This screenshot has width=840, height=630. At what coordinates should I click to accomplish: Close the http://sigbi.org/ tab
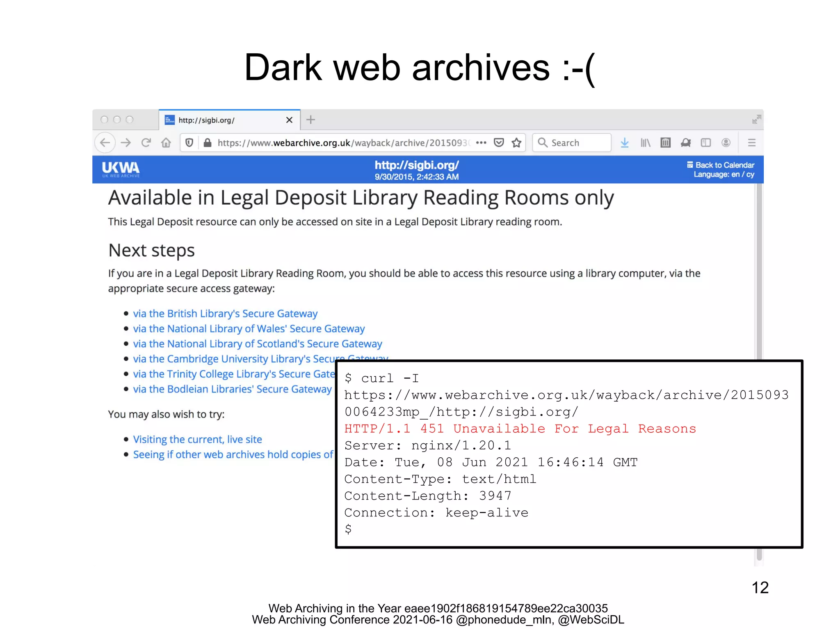click(289, 120)
